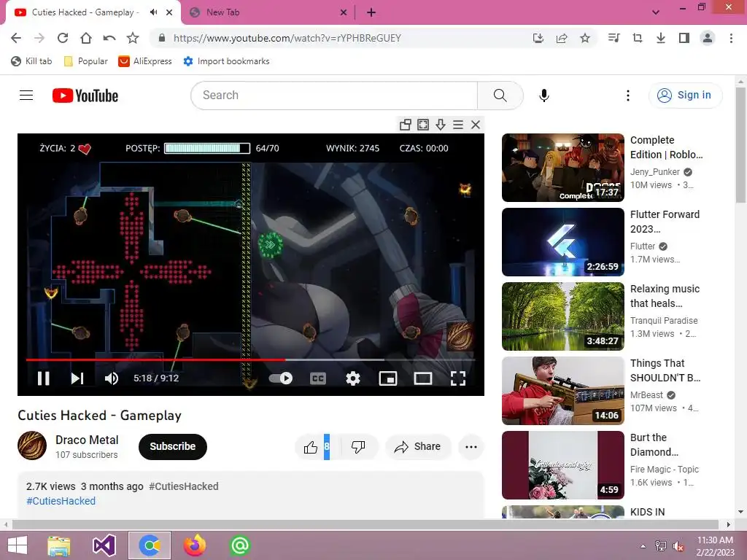Image resolution: width=747 pixels, height=560 pixels.
Task: Close the New Tab tab
Action: [344, 13]
